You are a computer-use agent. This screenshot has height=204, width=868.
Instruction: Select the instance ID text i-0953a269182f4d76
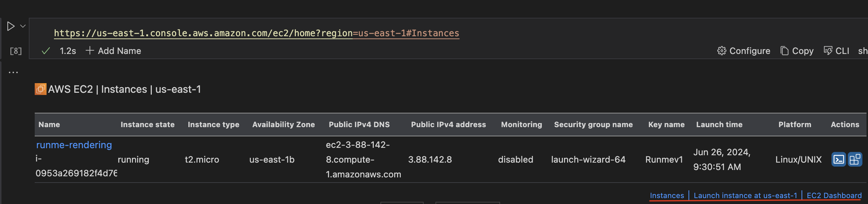(x=76, y=166)
